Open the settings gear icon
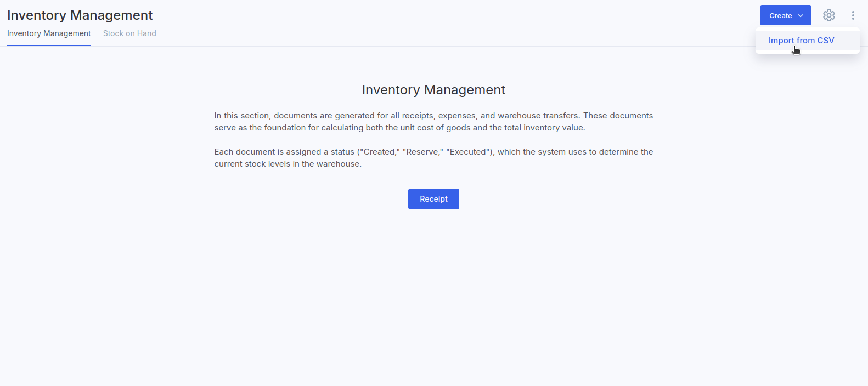 click(828, 15)
